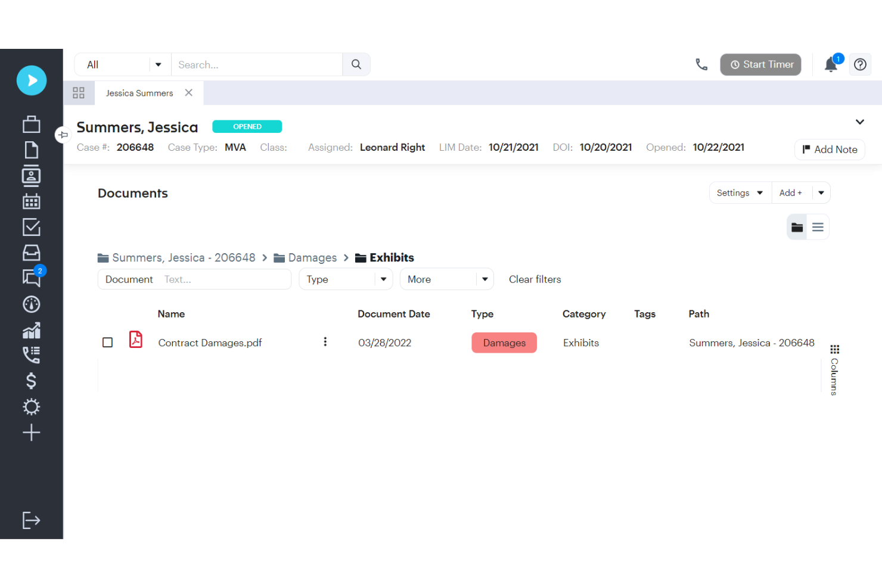Open the three-dot menu for Contract Damages.pdf

pyautogui.click(x=325, y=342)
